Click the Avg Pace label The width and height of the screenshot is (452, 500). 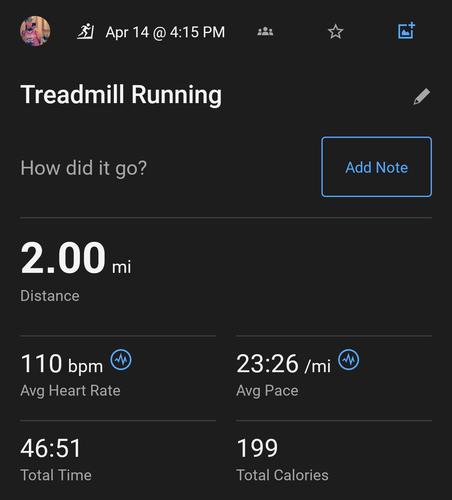pos(267,391)
